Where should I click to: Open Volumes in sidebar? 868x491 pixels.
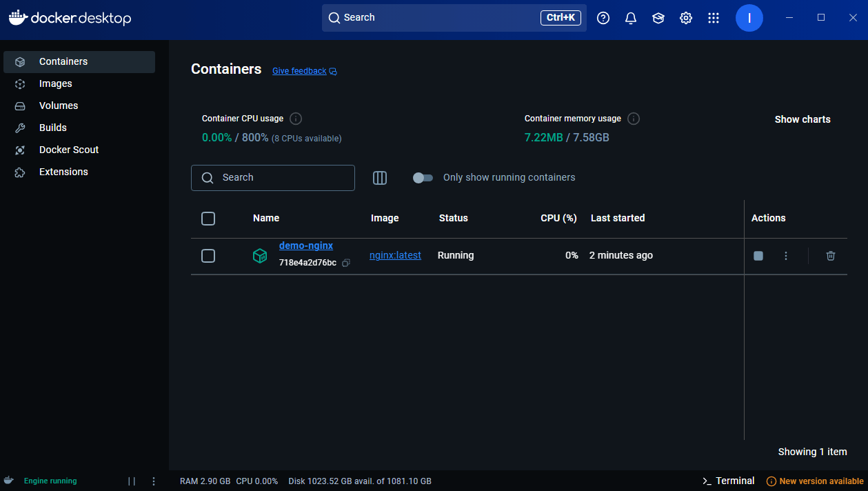point(79,106)
